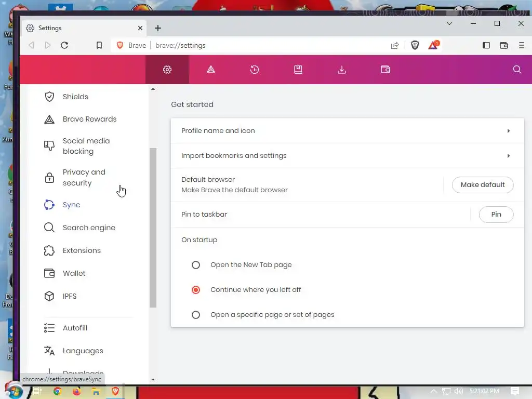
Task: Go forward with the right arrow button
Action: tap(48, 45)
